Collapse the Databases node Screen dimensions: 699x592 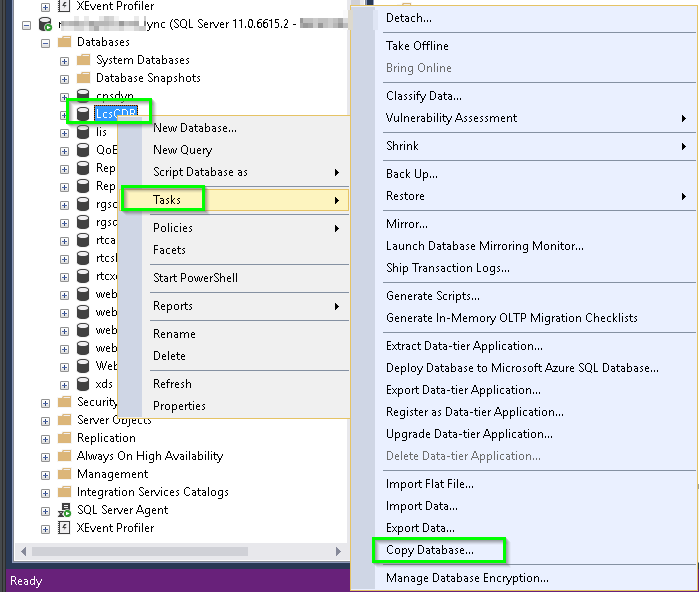[45, 43]
